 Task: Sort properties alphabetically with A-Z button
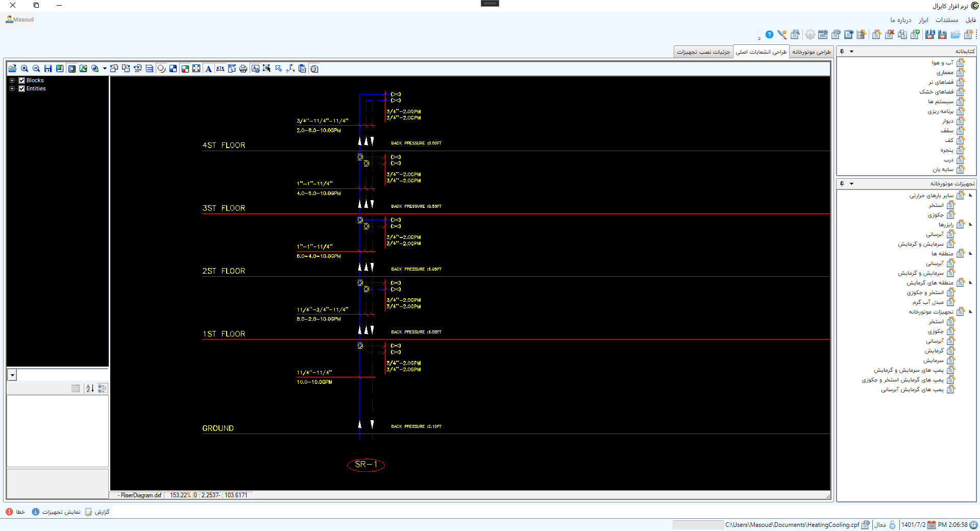pyautogui.click(x=90, y=389)
